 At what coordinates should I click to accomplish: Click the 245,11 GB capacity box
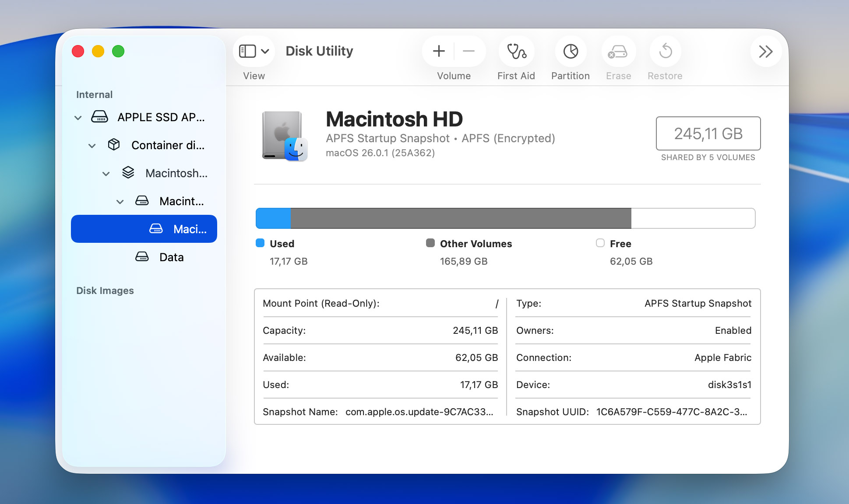coord(708,133)
